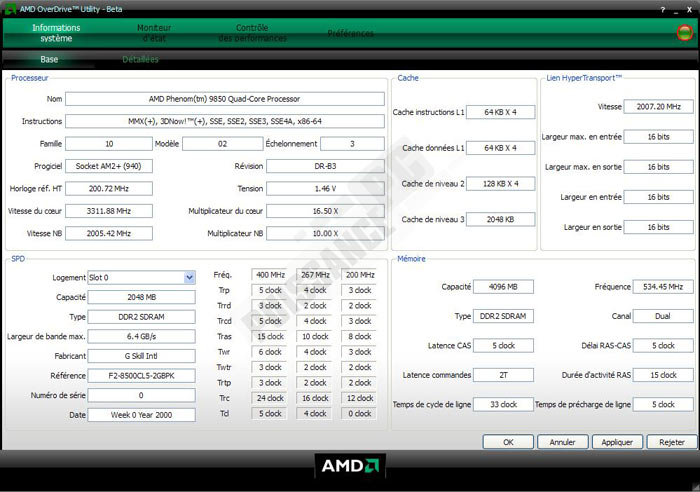This screenshot has width=700, height=492.
Task: Click Numéro de série field
Action: 142,395
